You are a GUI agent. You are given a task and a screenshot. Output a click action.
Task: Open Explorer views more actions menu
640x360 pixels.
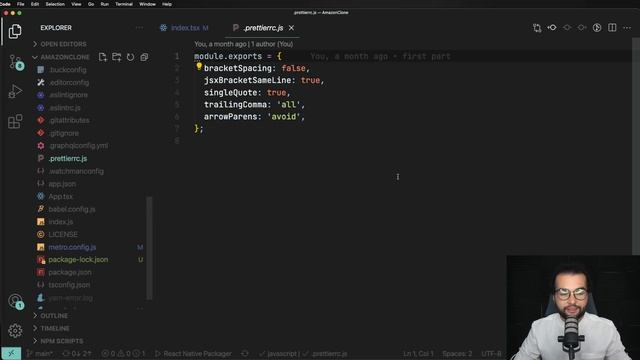(x=140, y=28)
